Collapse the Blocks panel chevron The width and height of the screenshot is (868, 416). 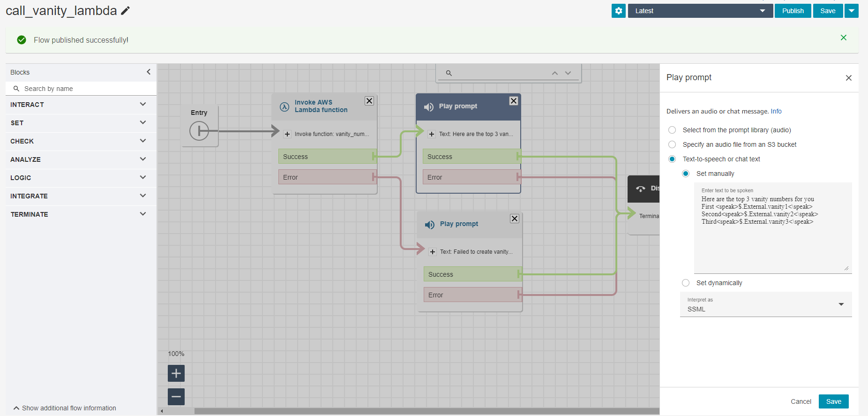tap(149, 72)
